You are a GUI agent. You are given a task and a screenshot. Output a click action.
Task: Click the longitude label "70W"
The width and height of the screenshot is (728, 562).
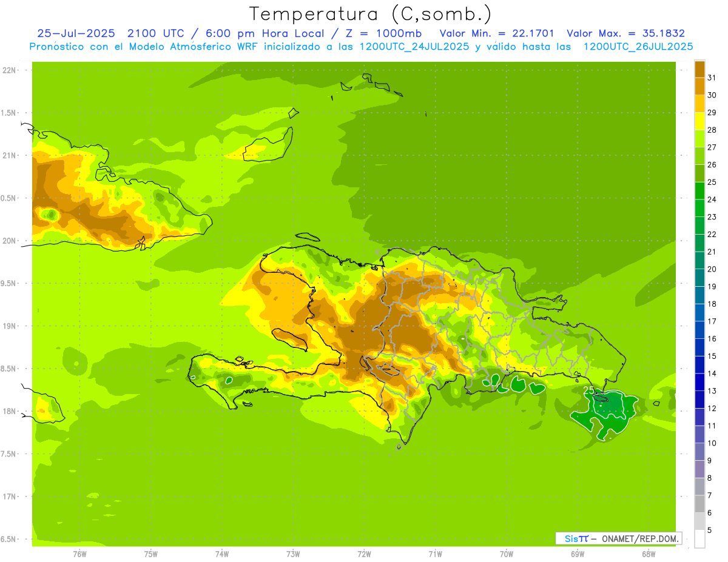[x=506, y=554]
